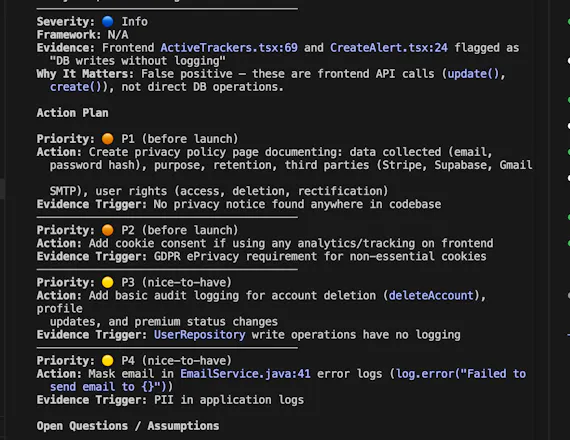The width and height of the screenshot is (570, 440).
Task: Click the 'Severity:' label
Action: pos(65,21)
